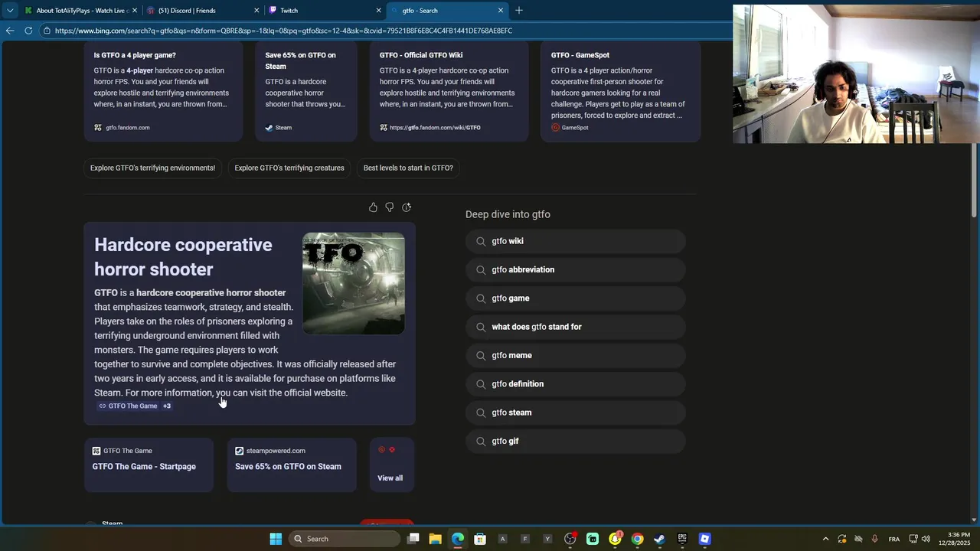Select gtfo abbreviation suggestion
Viewport: 980px width, 551px height.
(575, 269)
